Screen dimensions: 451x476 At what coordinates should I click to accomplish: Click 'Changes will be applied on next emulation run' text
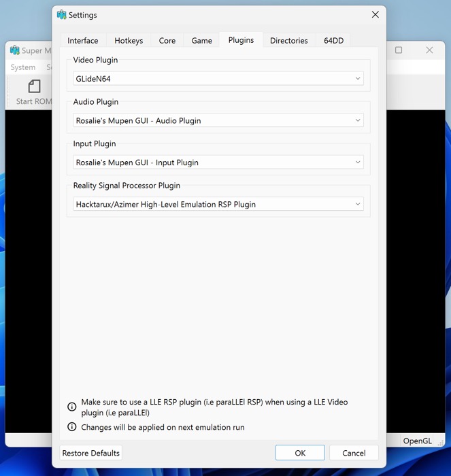pyautogui.click(x=163, y=427)
